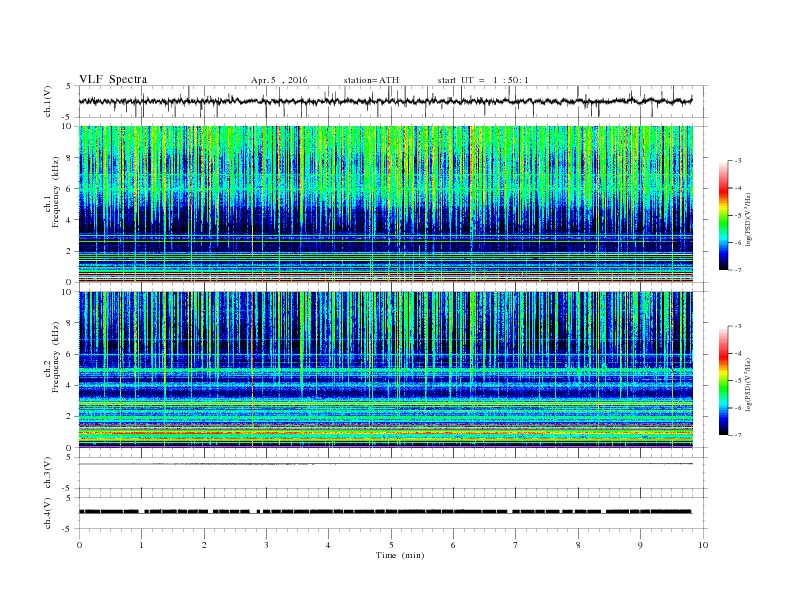Click the '-3' value on ch.2 colorbar

738,326
